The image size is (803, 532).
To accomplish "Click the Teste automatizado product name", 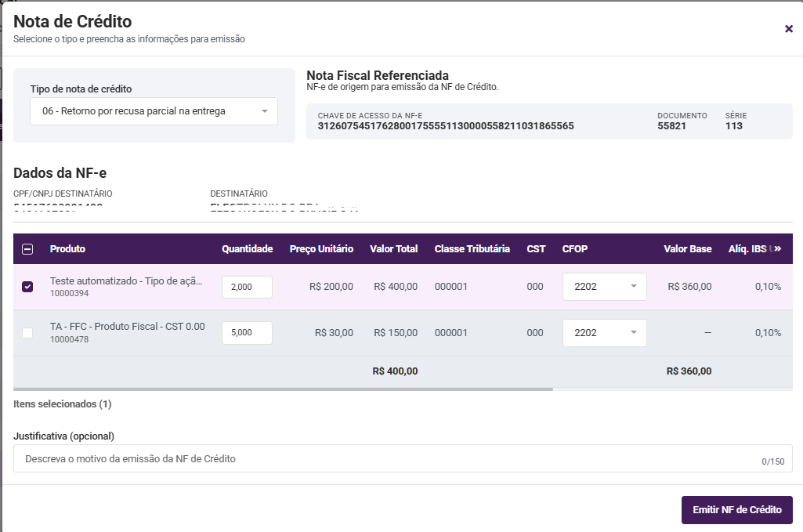I will coord(126,280).
